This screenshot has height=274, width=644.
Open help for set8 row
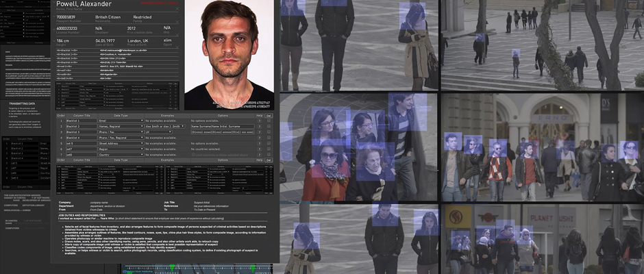click(x=259, y=154)
